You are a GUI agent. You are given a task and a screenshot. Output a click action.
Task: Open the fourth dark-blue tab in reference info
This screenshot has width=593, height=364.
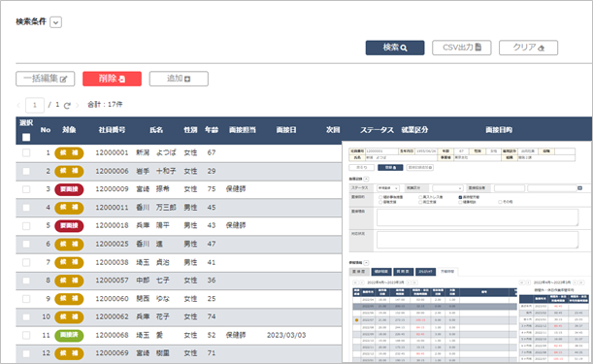coord(425,271)
